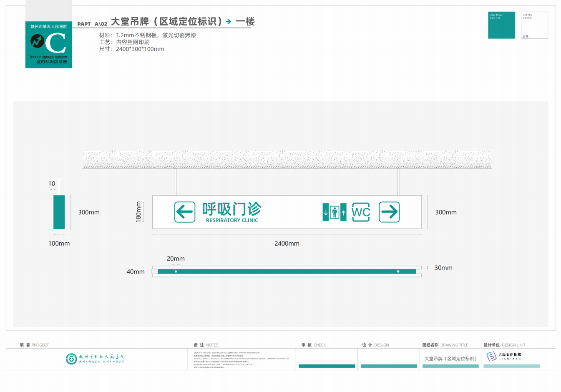Click the hospital circular emblem in footer
This screenshot has width=561, height=392.
click(x=71, y=359)
